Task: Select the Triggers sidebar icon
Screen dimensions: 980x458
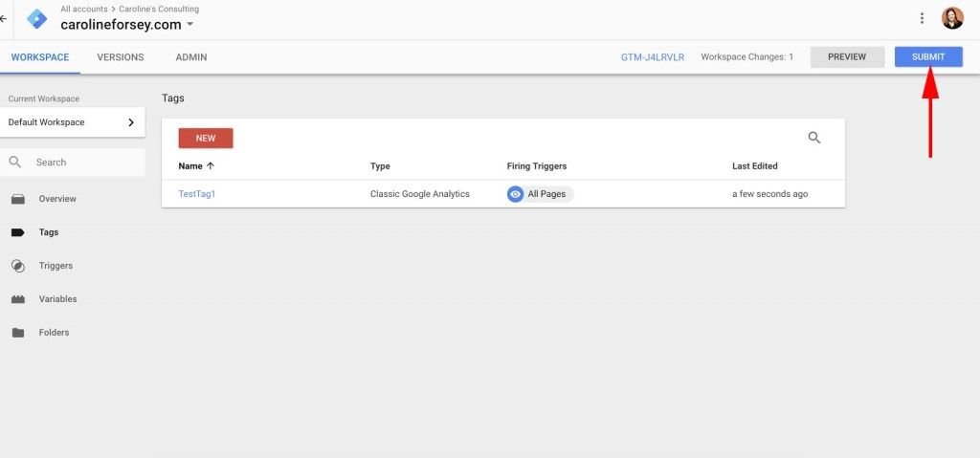Action: [x=18, y=266]
